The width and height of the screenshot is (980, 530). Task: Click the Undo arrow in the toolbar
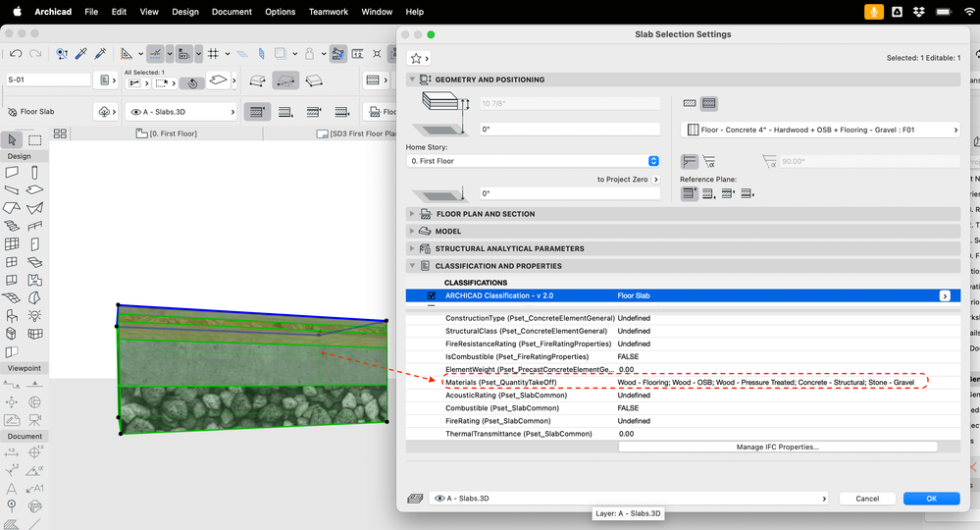16,54
